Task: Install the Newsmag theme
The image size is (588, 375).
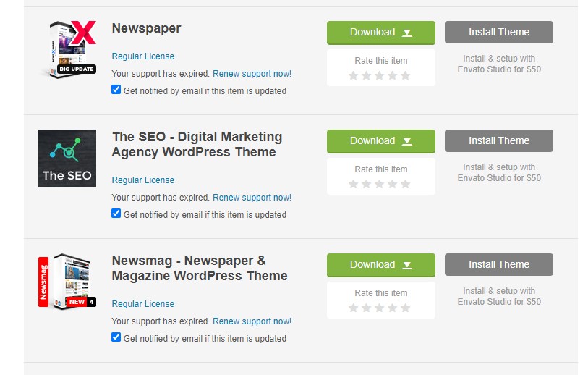Action: (x=499, y=264)
